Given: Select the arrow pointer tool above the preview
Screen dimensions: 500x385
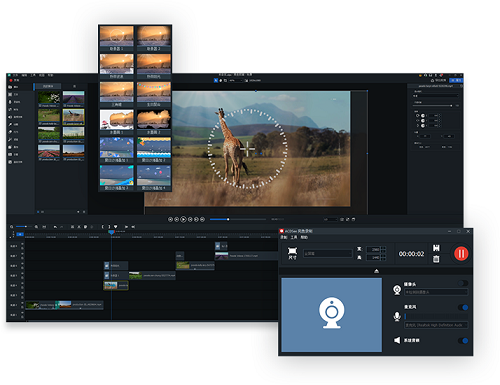Looking at the screenshot, I should click(x=216, y=80).
